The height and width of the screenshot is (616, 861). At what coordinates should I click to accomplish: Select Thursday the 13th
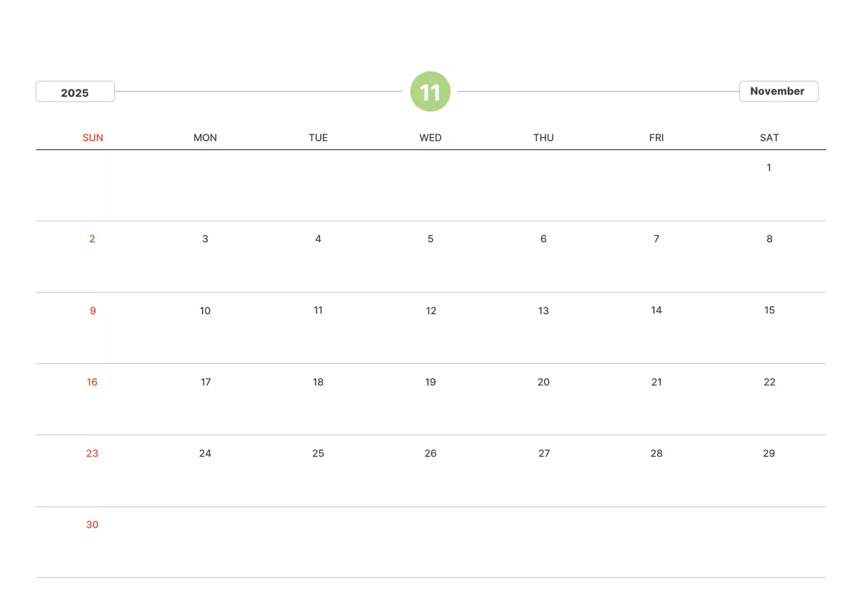point(544,311)
